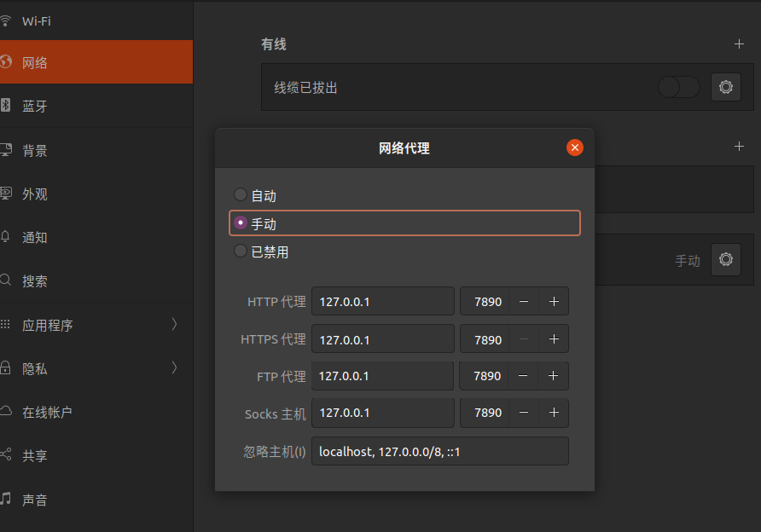Viewport: 761px width, 532px height.
Task: Switch to the 外观 settings page
Action: (10, 194)
